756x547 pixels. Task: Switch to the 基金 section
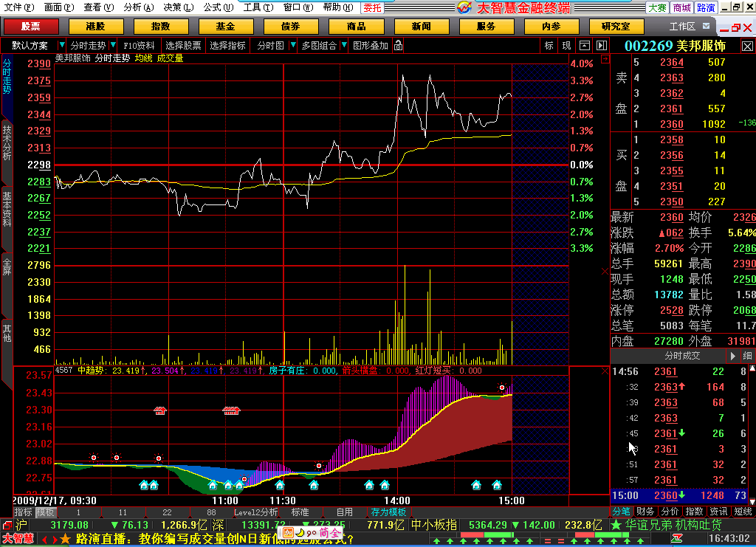[x=225, y=26]
